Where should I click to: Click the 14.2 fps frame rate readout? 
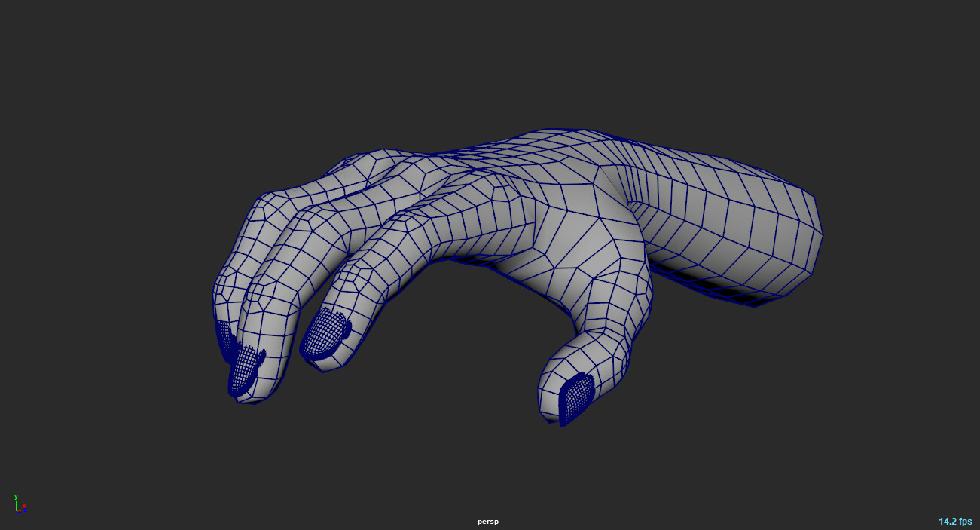[954, 522]
